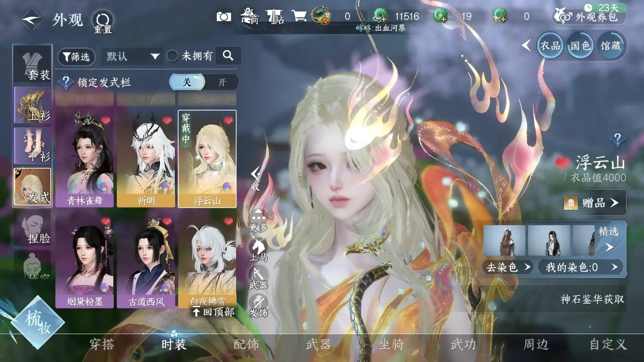Choose the 古道西风 hairstyle

point(146,260)
